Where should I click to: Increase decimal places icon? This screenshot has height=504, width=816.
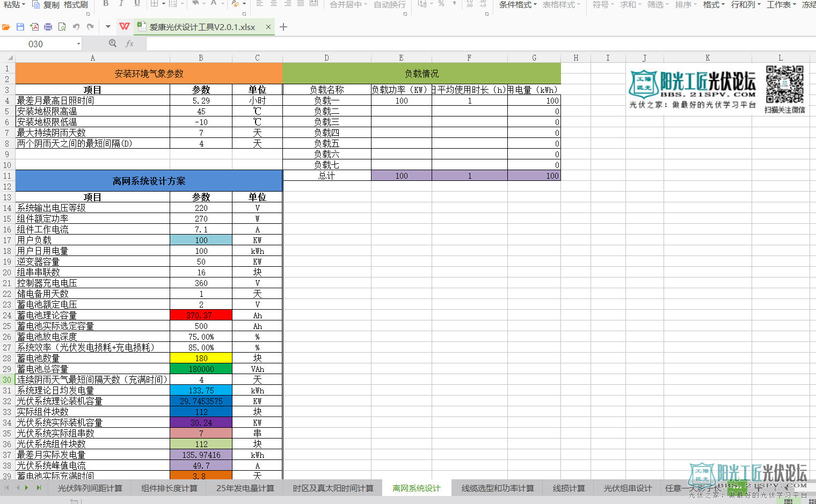point(469,4)
